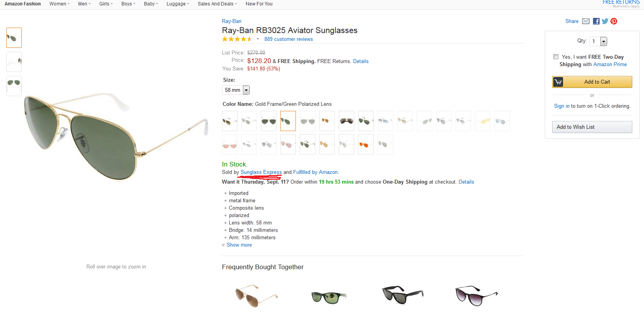
Task: Open Sunglass Express seller link
Action: click(261, 172)
